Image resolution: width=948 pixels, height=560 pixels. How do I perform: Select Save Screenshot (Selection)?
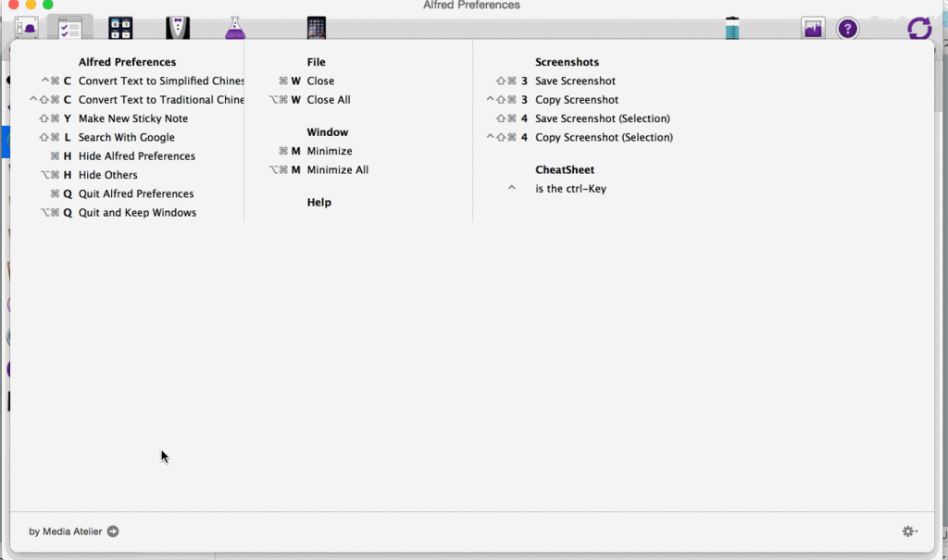[x=602, y=118]
